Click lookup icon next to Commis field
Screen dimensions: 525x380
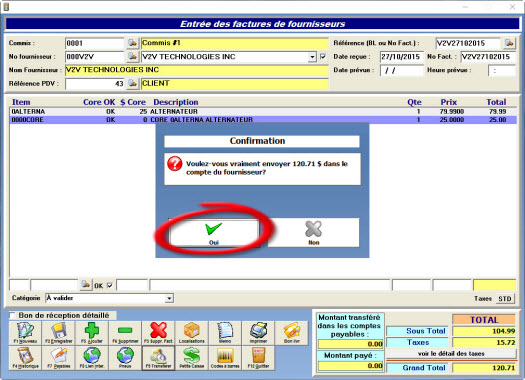click(133, 43)
